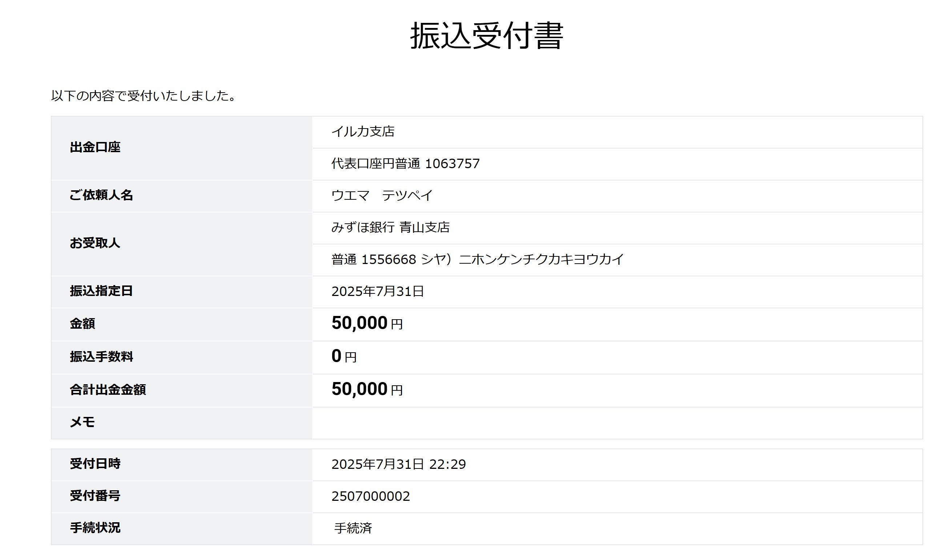Screen dimensions: 945x560
Task: Click the 受付番号 2507000002
Action: pos(370,496)
